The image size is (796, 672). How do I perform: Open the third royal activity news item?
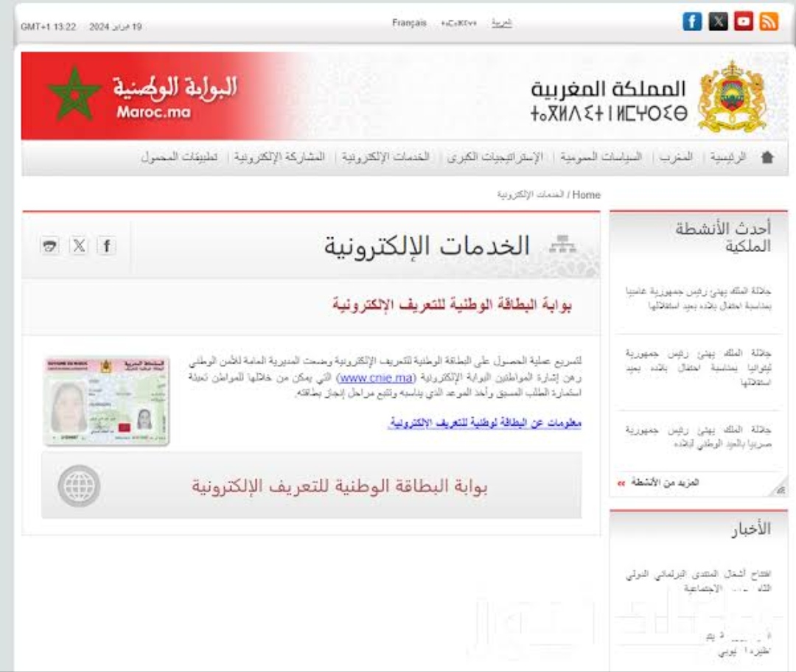tap(698, 436)
